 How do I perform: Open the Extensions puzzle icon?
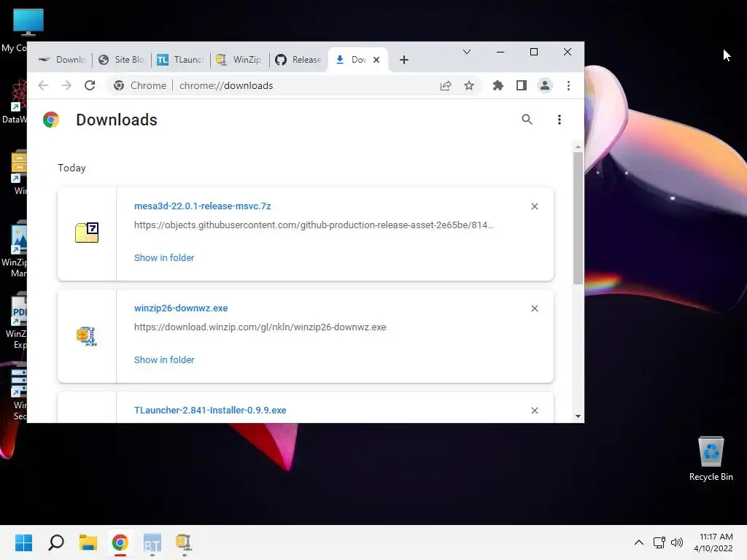[498, 86]
